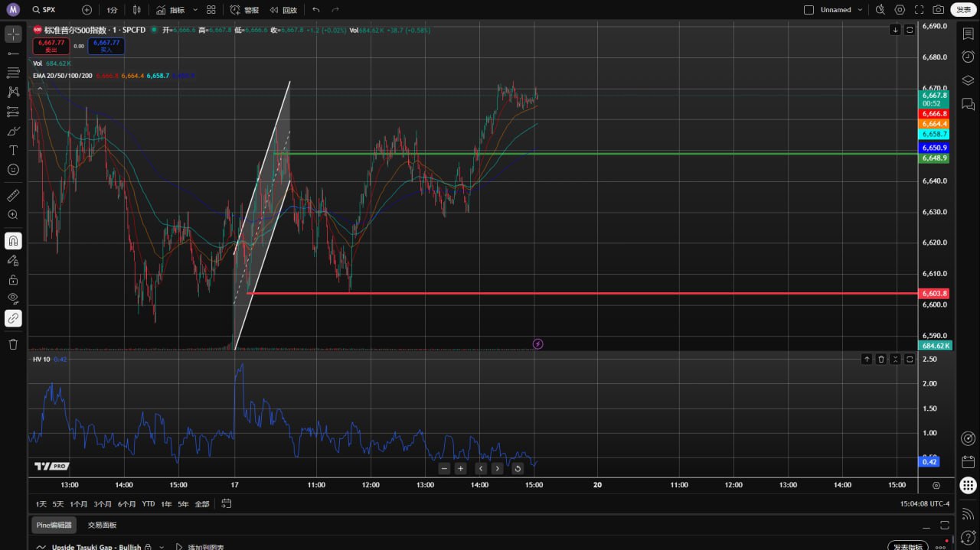Open chart settings hexagon gear icon

(x=900, y=10)
